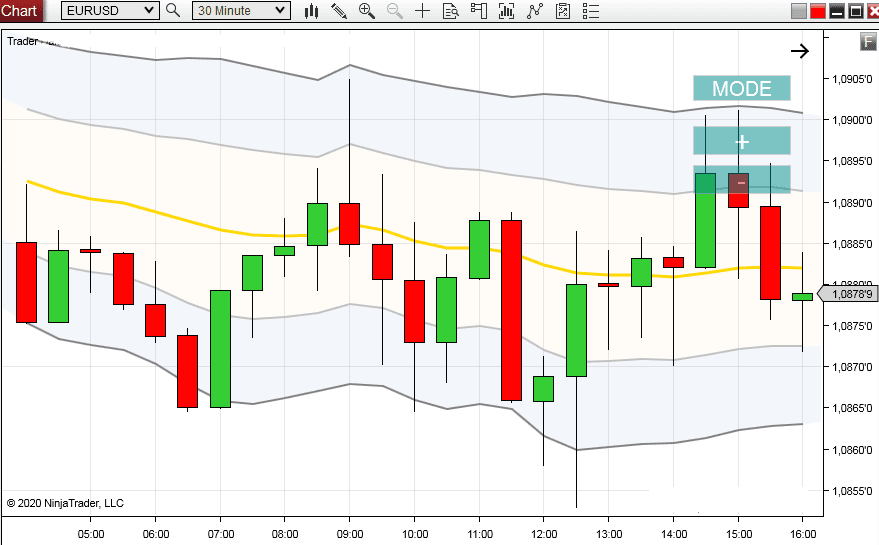
Task: Click the instrument search magnifier icon
Action: 173,11
